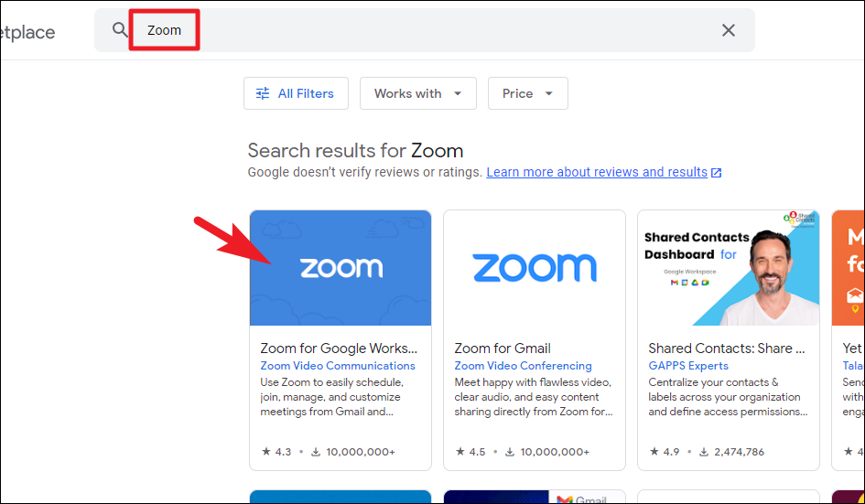Open the Zoom for Google Workspace thumbnail
This screenshot has height=504, width=865.
pos(341,268)
